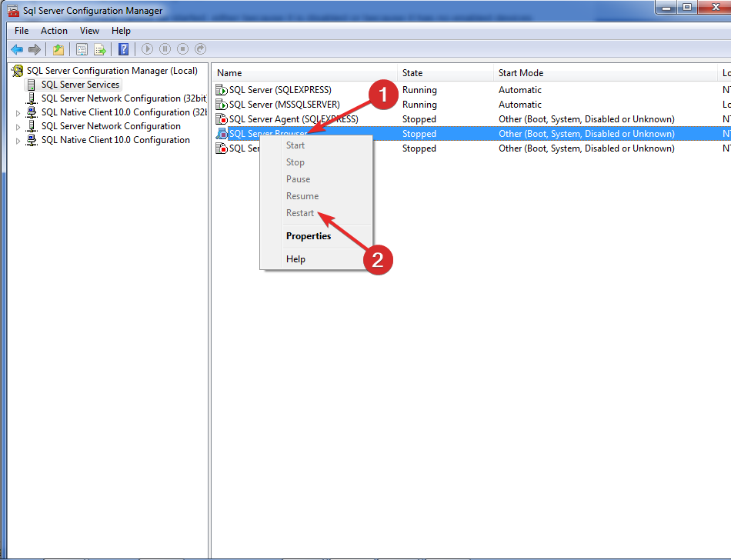Image resolution: width=731 pixels, height=560 pixels.
Task: Click the Up one level folder icon
Action: (58, 49)
